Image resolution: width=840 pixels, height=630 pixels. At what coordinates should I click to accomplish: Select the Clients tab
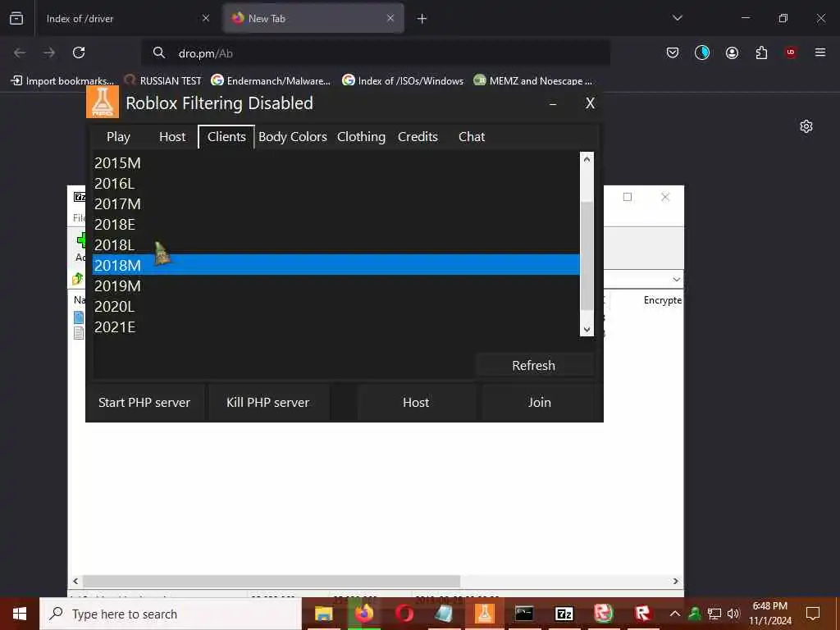coord(226,137)
